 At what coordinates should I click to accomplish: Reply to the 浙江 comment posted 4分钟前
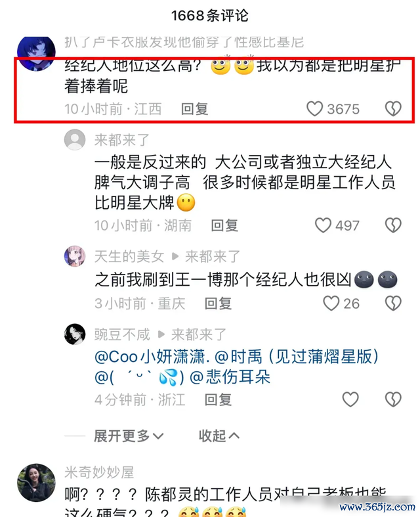[218, 400]
